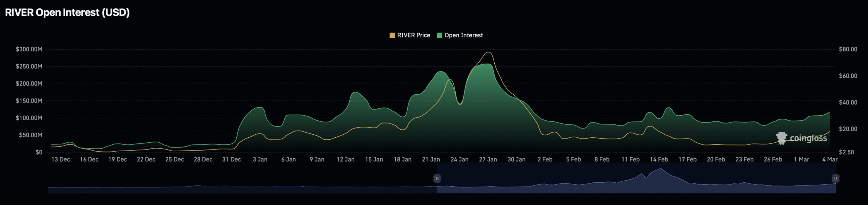Click the coinglass watermark text
The width and height of the screenshot is (868, 205).
[808, 138]
